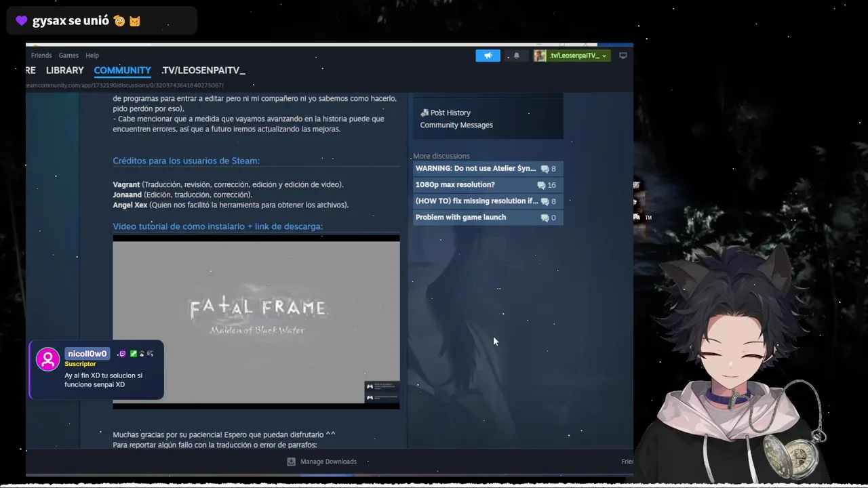This screenshot has height=488, width=868.
Task: Open the Big Picture mode monitor icon
Action: [623, 56]
